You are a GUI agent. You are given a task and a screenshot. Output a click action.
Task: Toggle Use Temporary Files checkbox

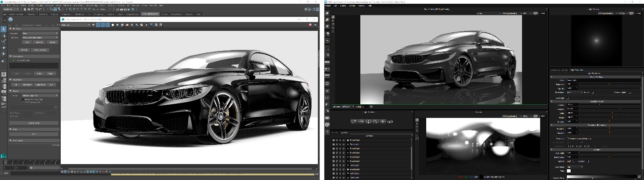pos(23,102)
